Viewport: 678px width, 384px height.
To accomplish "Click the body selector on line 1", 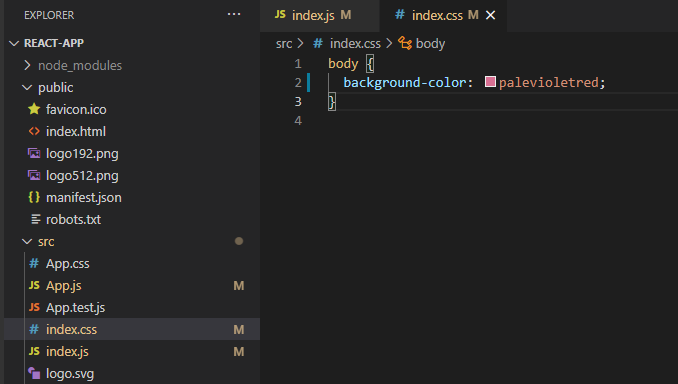I will coord(343,64).
